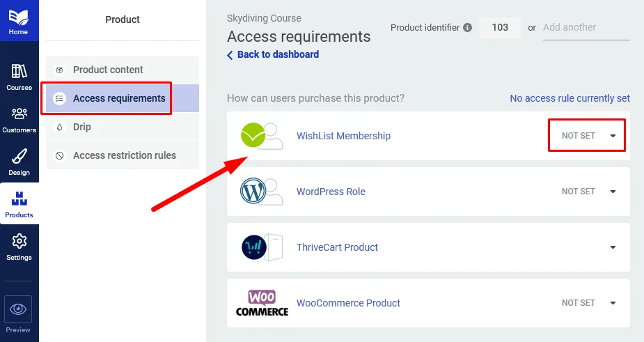644x342 pixels.
Task: Click the Back to dashboard chevron
Action: click(230, 55)
